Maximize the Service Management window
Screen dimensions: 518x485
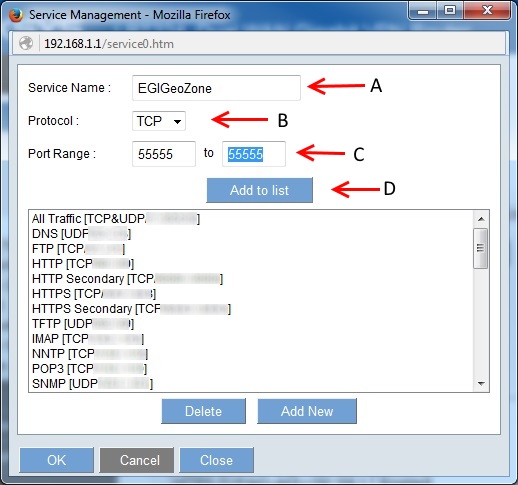pos(450,11)
